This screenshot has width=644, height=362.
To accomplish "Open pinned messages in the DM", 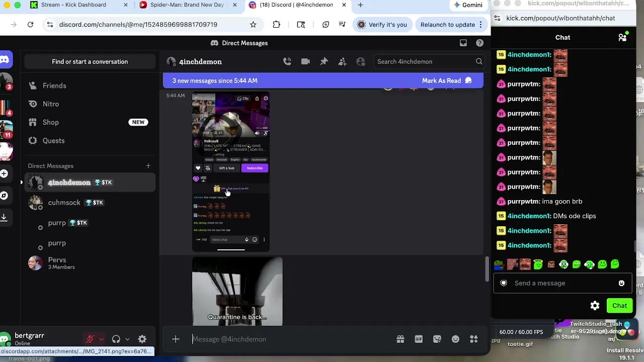I will 324,61.
